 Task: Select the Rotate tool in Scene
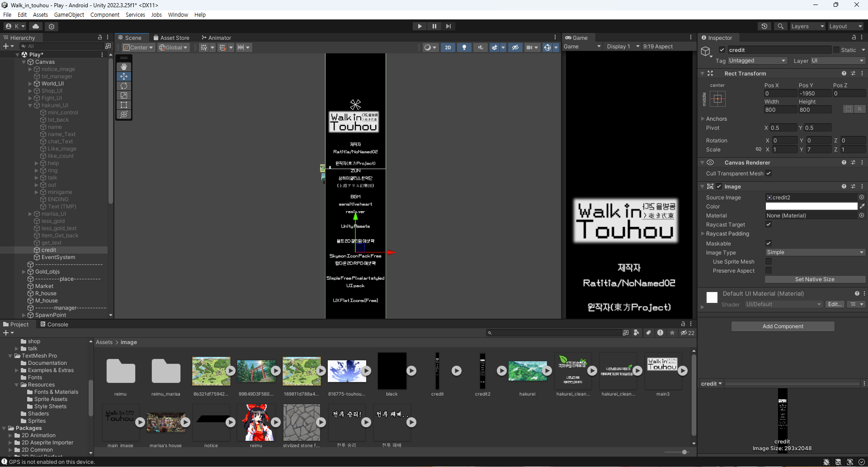pos(124,86)
